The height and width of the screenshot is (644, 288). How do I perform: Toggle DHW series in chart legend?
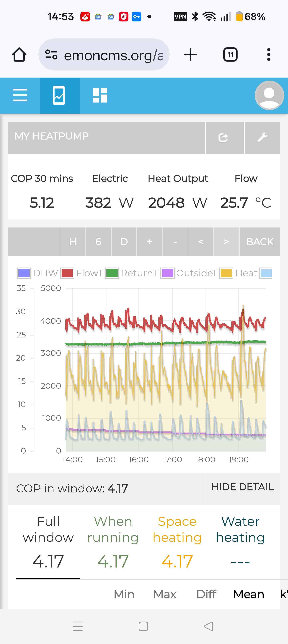coord(37,273)
